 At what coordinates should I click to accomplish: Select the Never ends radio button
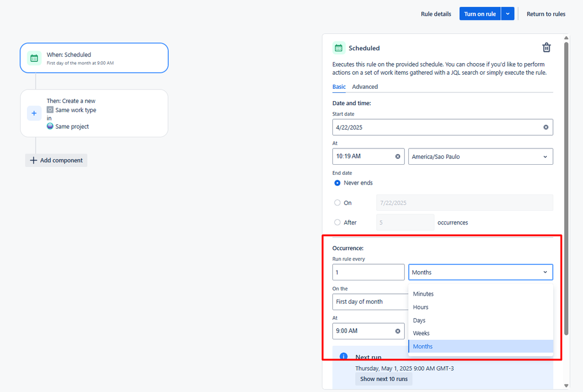[337, 183]
